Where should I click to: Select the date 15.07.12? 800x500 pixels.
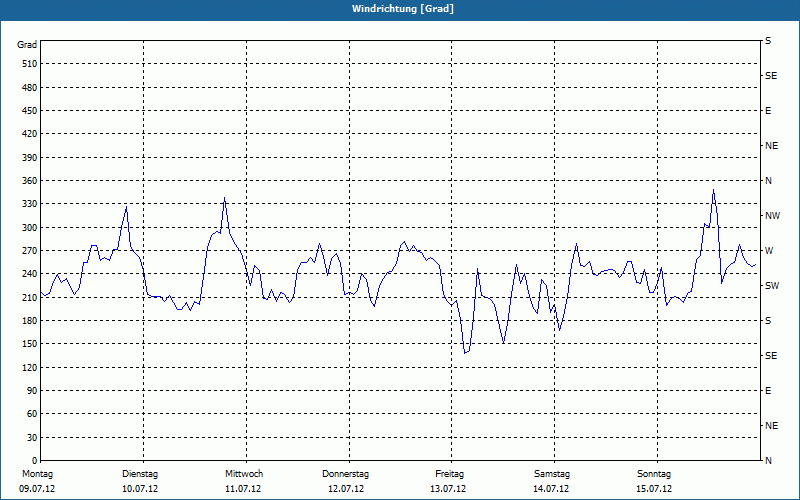click(x=654, y=489)
